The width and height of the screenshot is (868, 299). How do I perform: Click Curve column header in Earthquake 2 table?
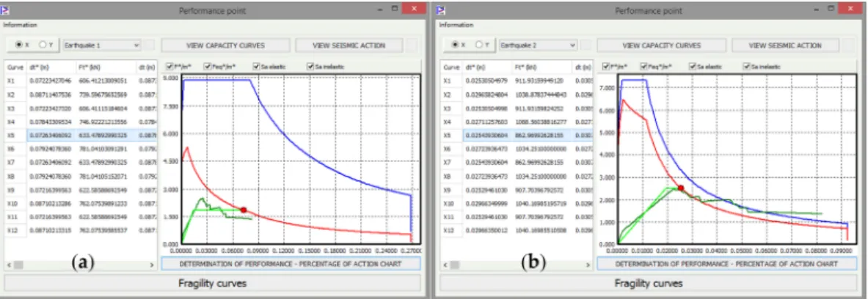tap(451, 67)
